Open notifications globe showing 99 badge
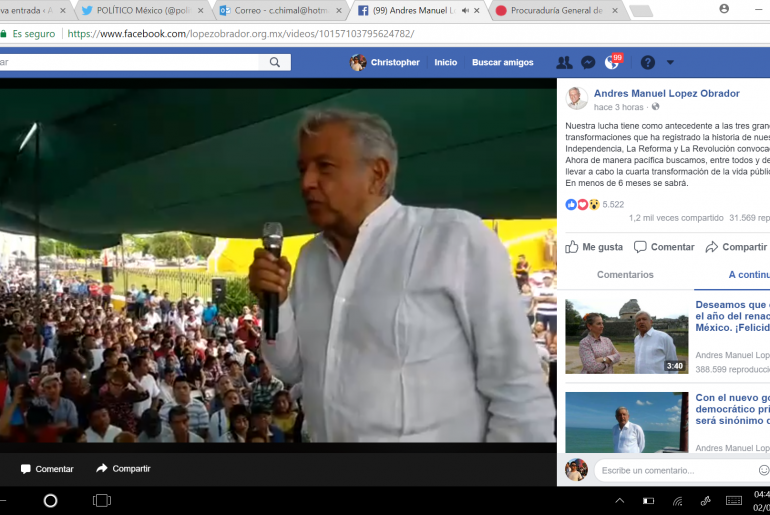 [x=612, y=63]
